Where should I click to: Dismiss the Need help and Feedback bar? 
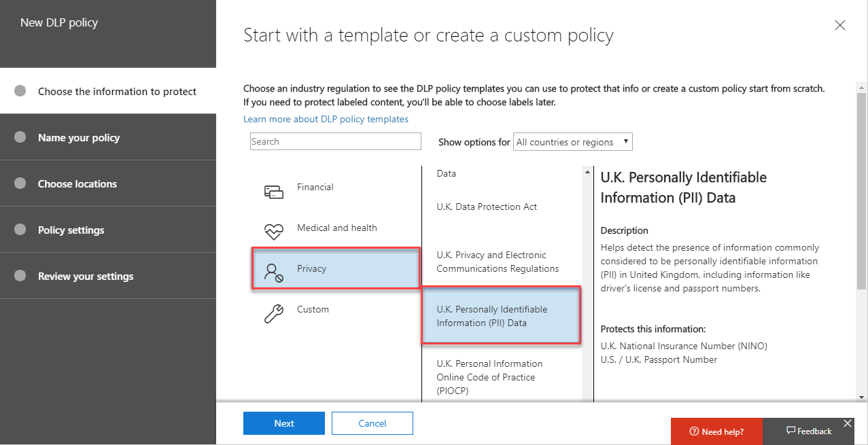point(847,423)
